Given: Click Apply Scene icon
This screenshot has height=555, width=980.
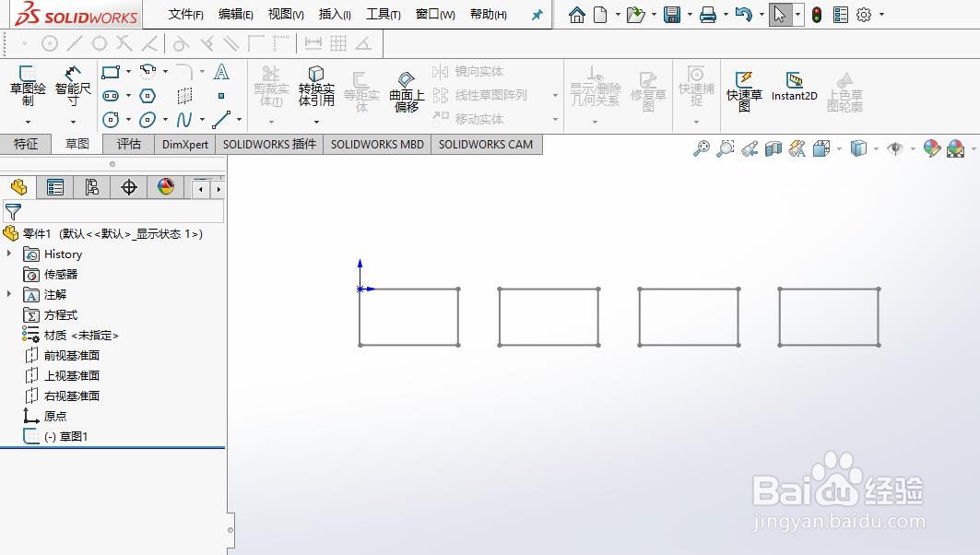Looking at the screenshot, I should (956, 148).
